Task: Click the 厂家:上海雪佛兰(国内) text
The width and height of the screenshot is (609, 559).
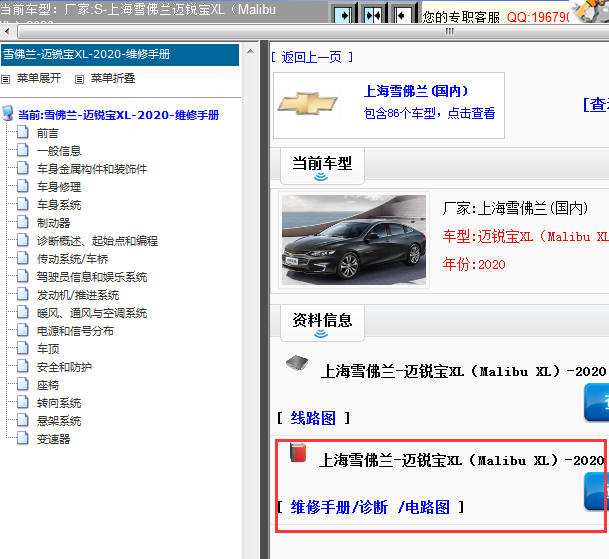Action: [x=515, y=209]
